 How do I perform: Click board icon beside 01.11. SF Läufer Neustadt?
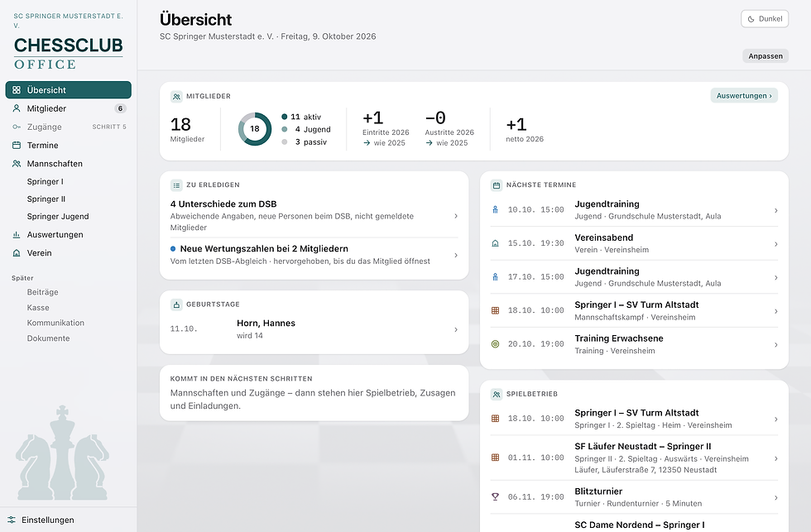coord(495,458)
